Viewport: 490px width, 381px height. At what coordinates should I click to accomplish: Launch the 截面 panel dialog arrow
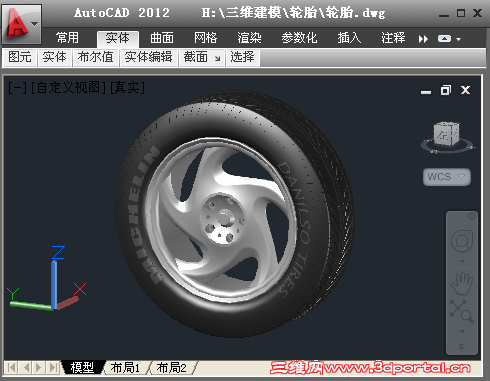point(217,59)
